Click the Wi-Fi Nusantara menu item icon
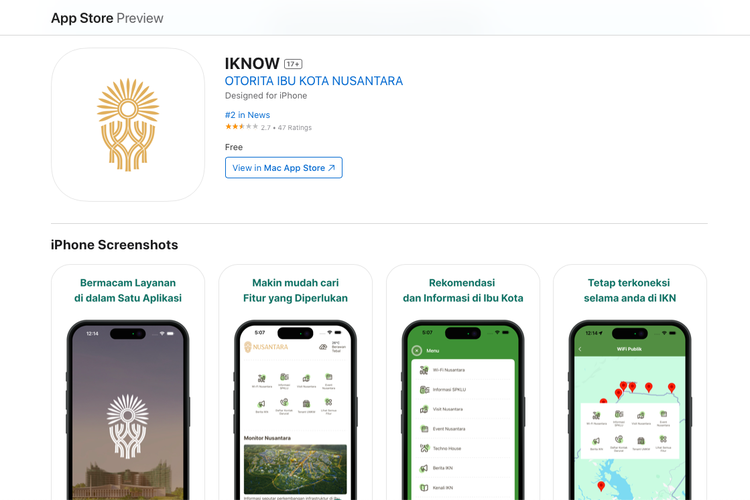 click(424, 370)
